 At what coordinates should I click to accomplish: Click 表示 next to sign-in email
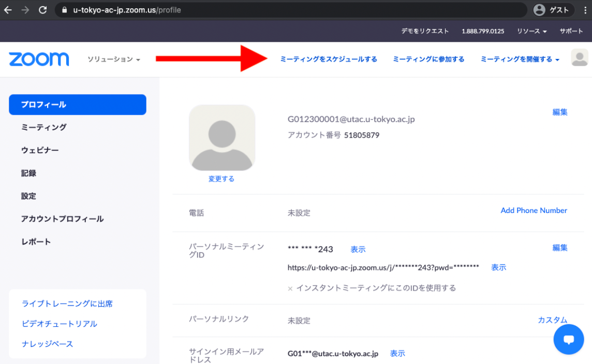coord(397,354)
